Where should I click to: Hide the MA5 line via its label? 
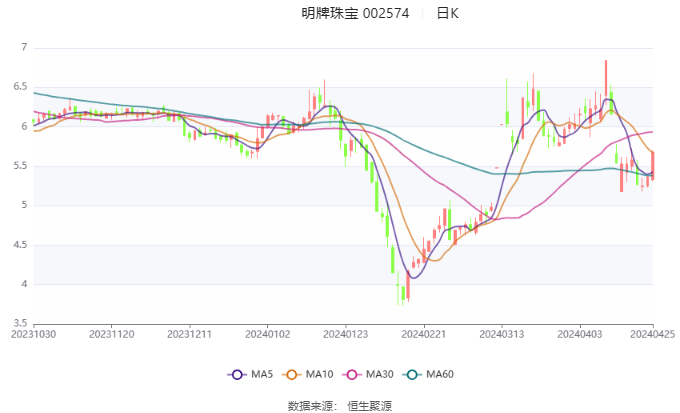point(262,374)
